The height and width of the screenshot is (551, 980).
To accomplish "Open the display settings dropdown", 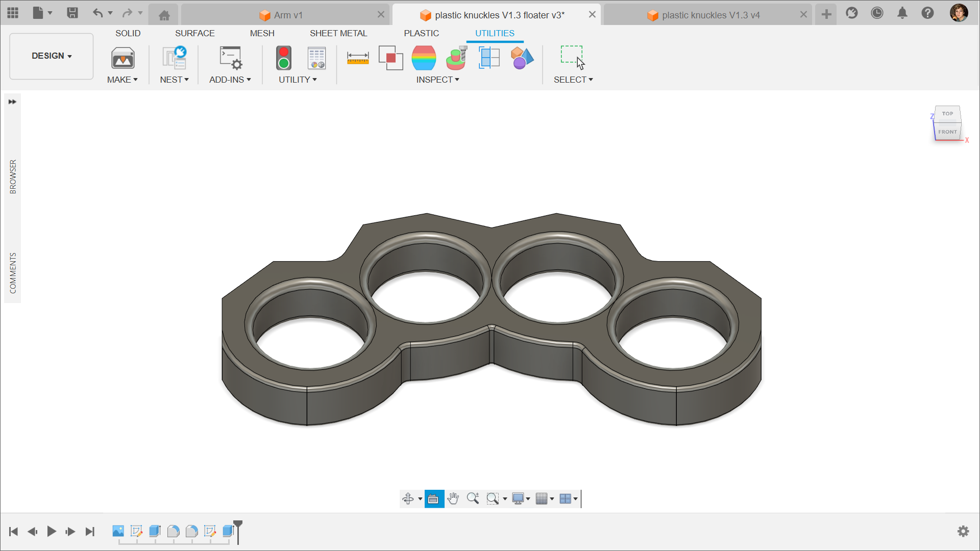I will (x=520, y=498).
